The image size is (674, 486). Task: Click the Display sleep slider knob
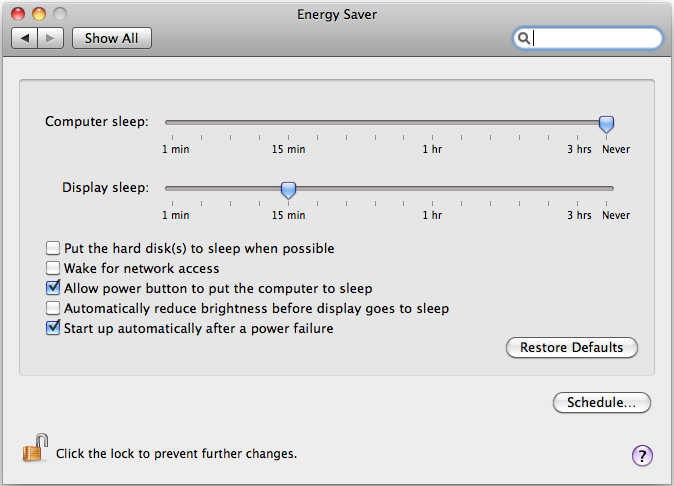(x=288, y=189)
